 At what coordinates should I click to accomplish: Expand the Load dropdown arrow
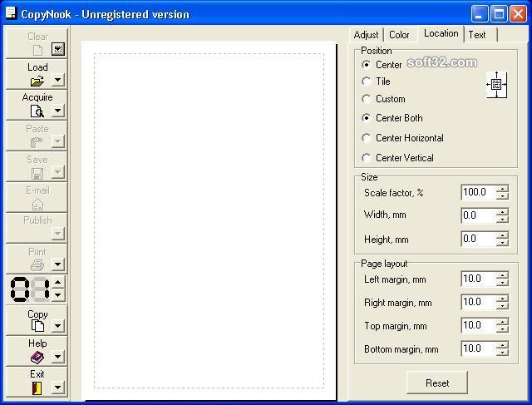(x=58, y=80)
